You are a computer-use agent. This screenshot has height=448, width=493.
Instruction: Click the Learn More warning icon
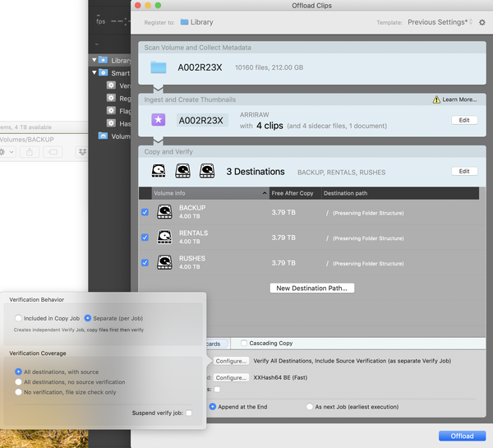coord(437,99)
